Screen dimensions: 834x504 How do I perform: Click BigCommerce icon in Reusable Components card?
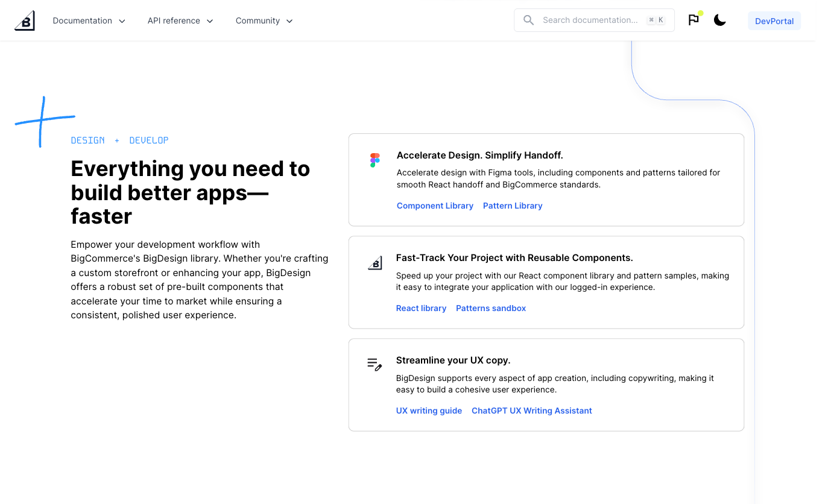click(x=375, y=263)
